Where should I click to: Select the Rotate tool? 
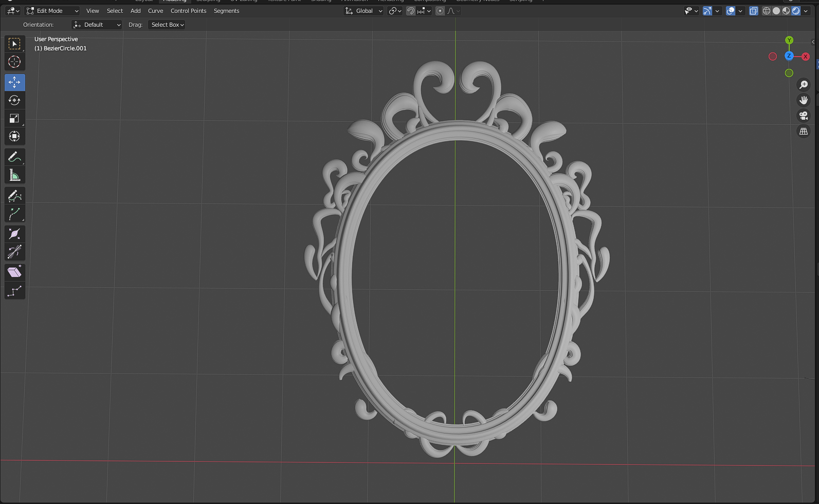[14, 100]
